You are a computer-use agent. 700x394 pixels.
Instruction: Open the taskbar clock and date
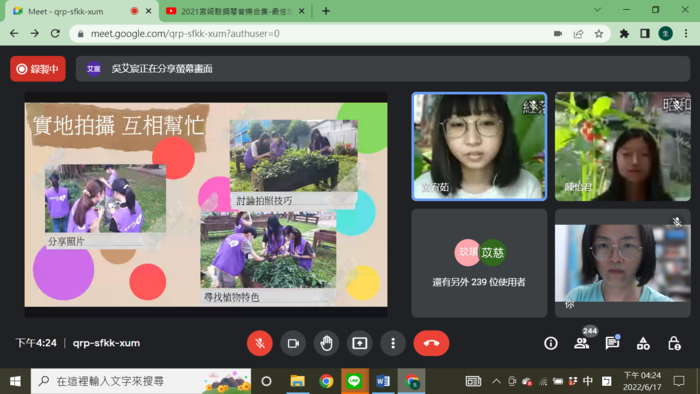[642, 381]
